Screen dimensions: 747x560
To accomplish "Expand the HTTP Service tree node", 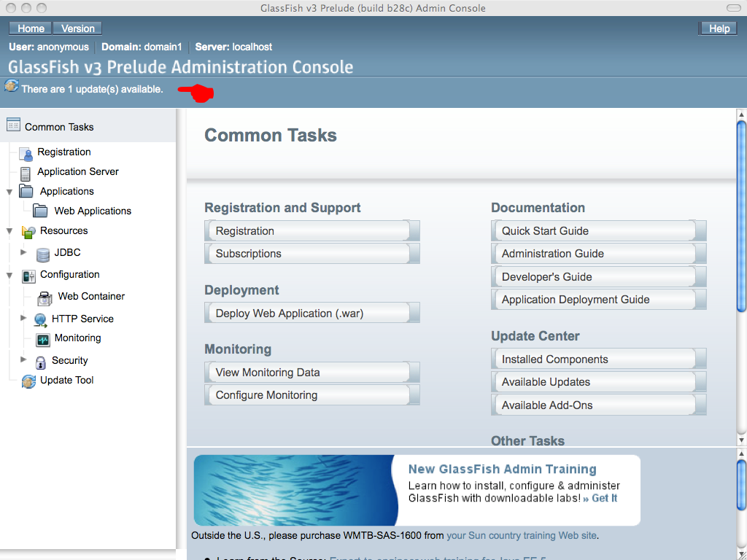I will click(x=23, y=318).
